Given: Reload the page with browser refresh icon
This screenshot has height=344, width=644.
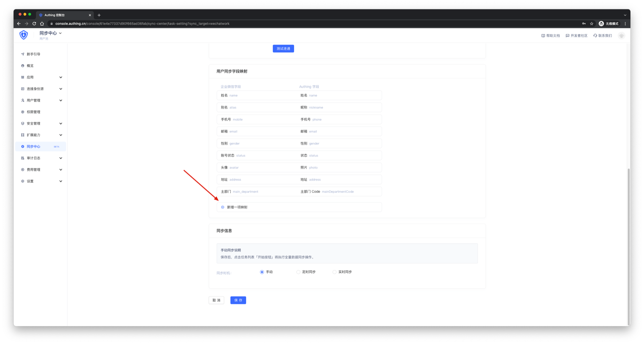Looking at the screenshot, I should point(34,24).
